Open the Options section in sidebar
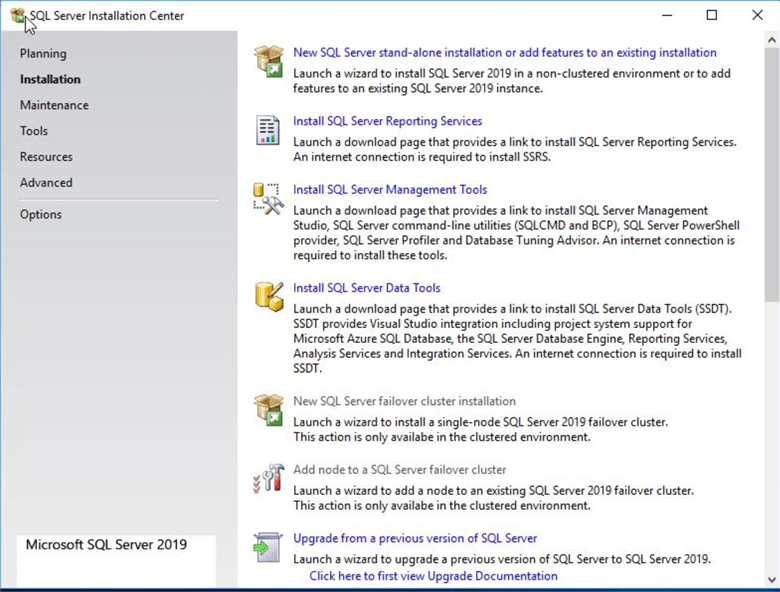 41,214
